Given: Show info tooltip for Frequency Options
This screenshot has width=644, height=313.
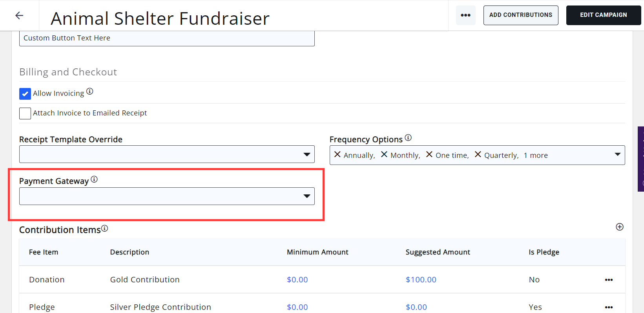Looking at the screenshot, I should coord(408,137).
